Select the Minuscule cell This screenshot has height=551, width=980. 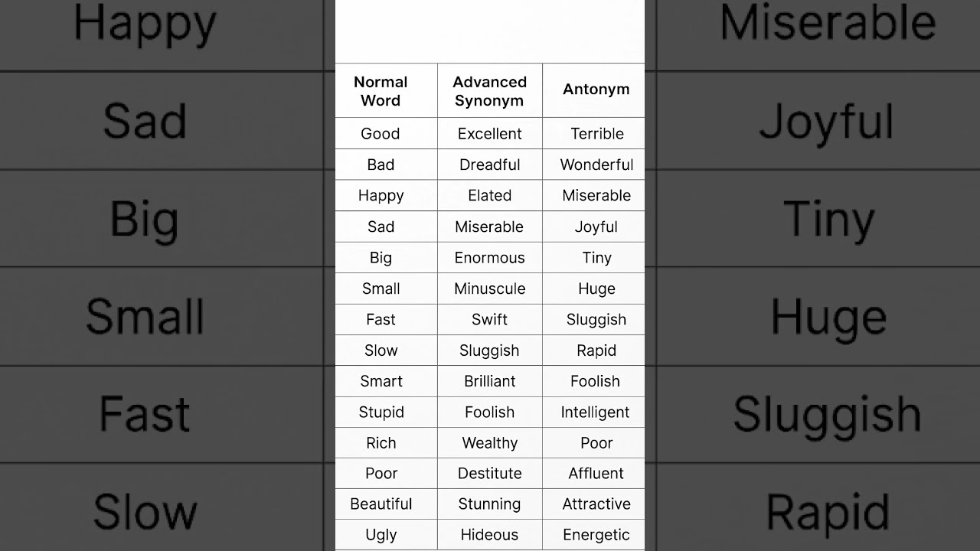click(489, 289)
